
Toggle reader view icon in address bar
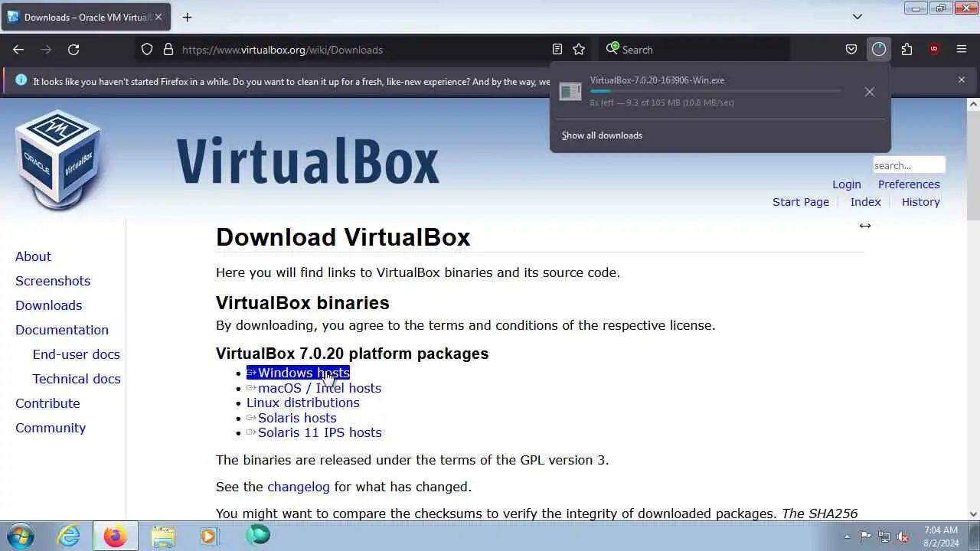pos(557,50)
